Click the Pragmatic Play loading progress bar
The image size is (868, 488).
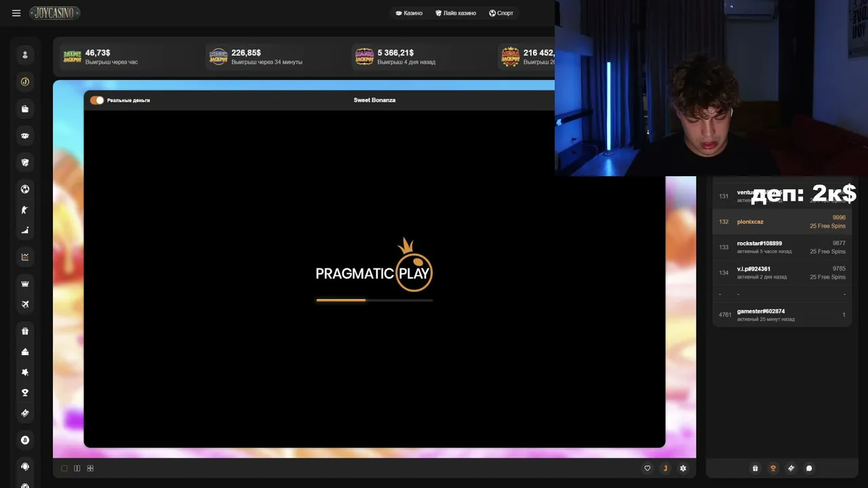click(374, 300)
